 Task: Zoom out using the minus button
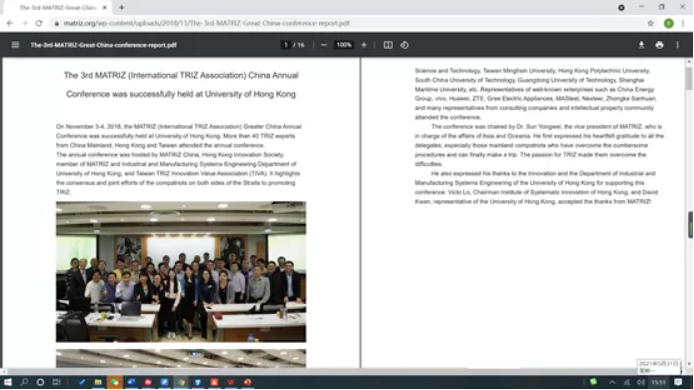[x=324, y=45]
